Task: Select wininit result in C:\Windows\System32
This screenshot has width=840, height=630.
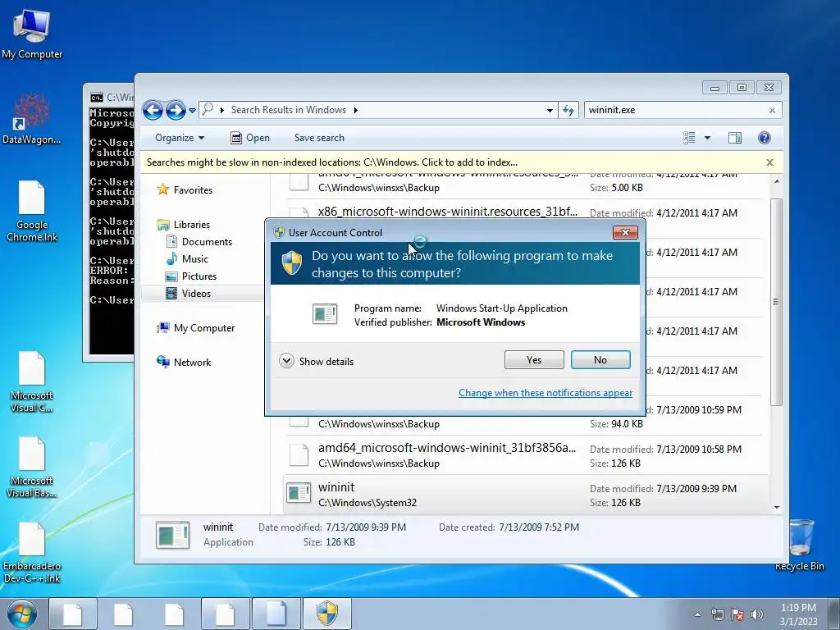Action: pos(525,495)
